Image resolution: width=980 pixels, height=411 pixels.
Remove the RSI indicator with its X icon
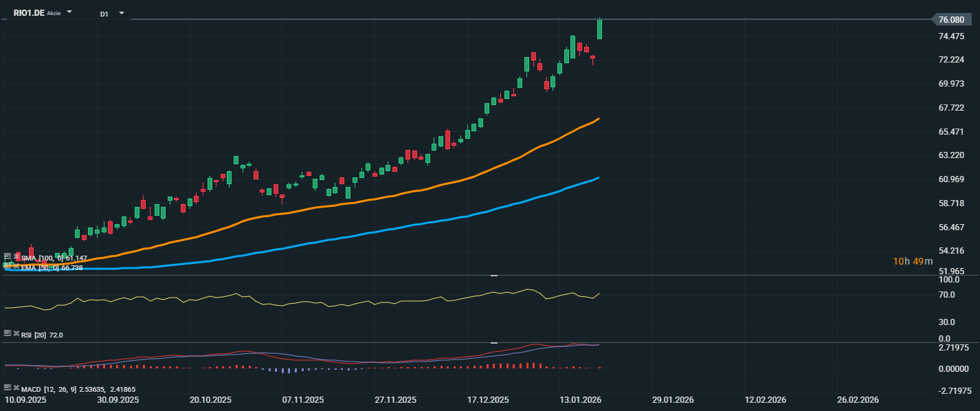[16, 333]
